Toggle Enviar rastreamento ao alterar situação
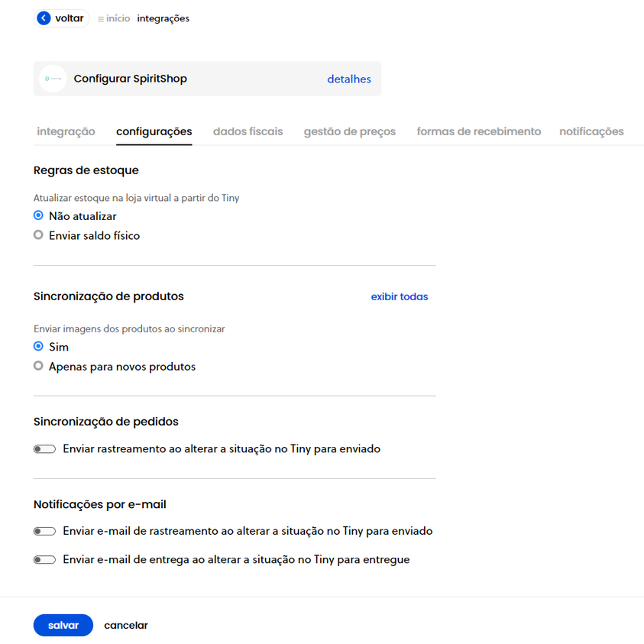This screenshot has height=644, width=644. click(x=44, y=449)
